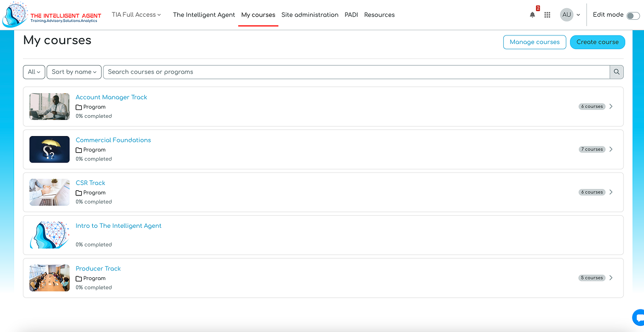
Task: Open Site administration menu
Action: pos(310,15)
